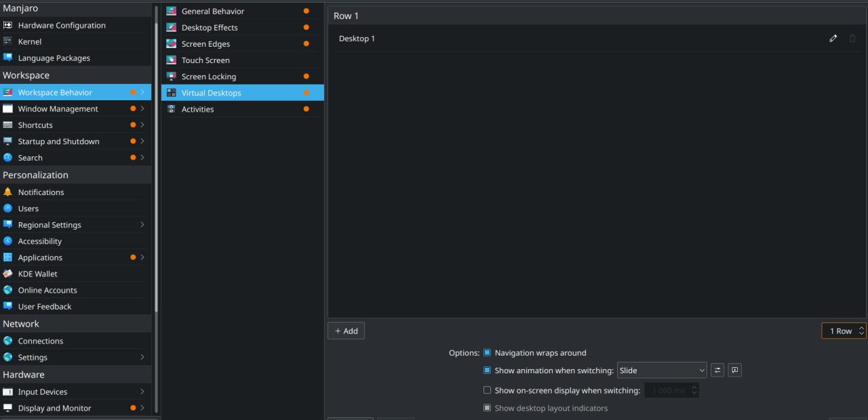Open the animation configure settings icon button
The height and width of the screenshot is (420, 868).
717,370
